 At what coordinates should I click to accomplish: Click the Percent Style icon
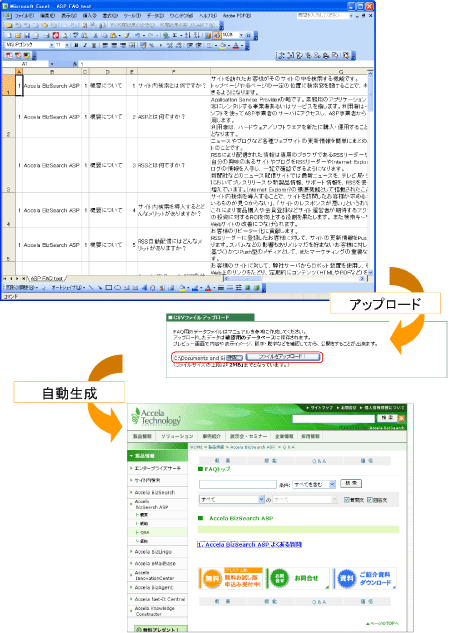point(152,45)
